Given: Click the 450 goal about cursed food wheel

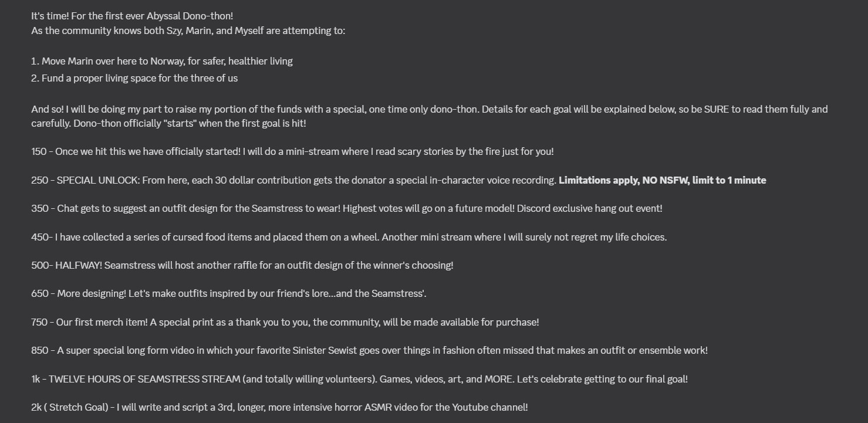Looking at the screenshot, I should click(x=349, y=237).
